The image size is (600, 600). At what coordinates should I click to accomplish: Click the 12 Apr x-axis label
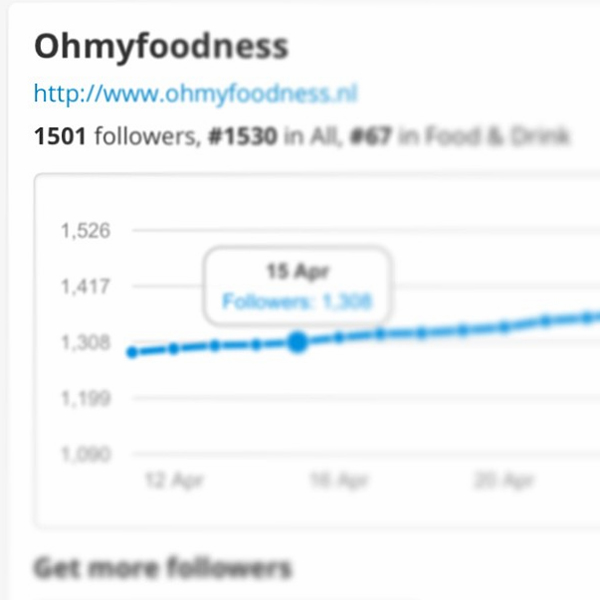[x=174, y=481]
